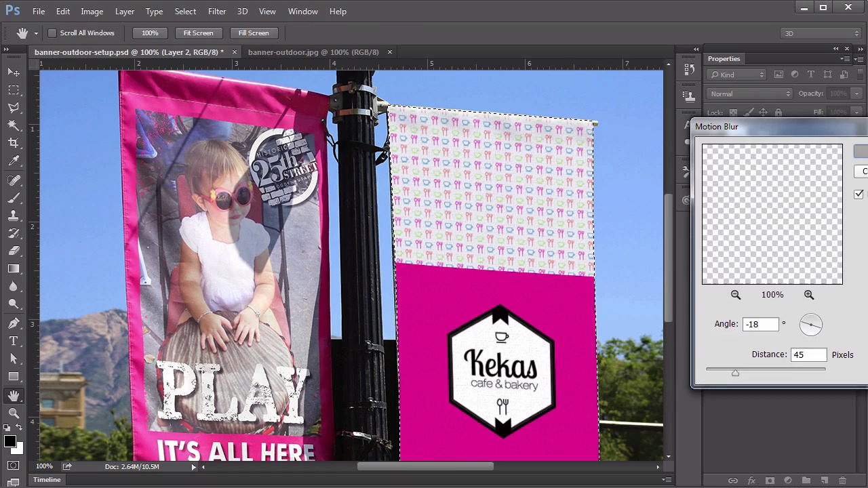Select the Crop tool
The image size is (868, 488).
point(13,143)
